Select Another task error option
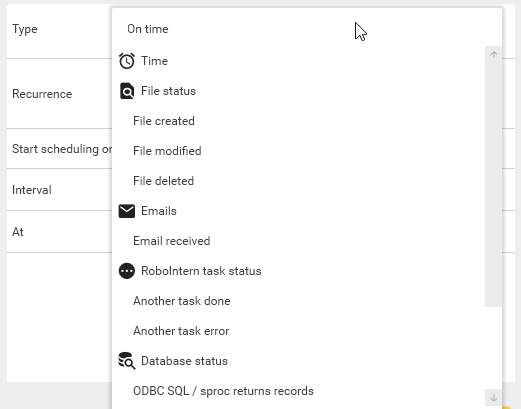Screen dimensions: 521x409 point(181,331)
